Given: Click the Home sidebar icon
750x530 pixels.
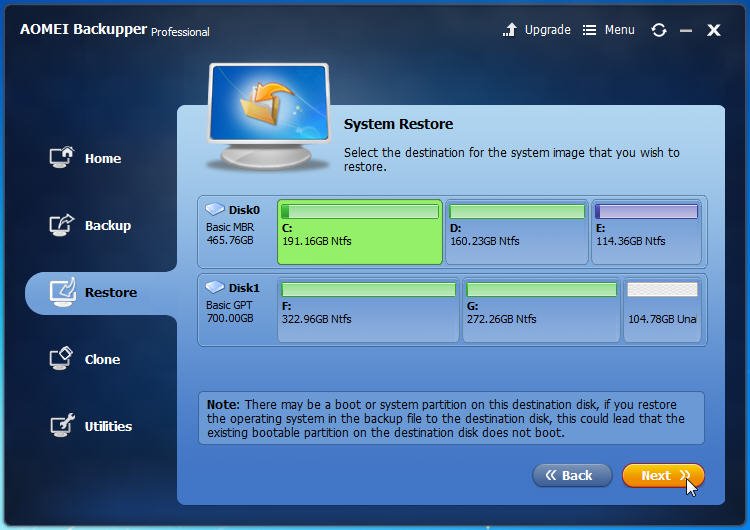Looking at the screenshot, I should point(62,157).
